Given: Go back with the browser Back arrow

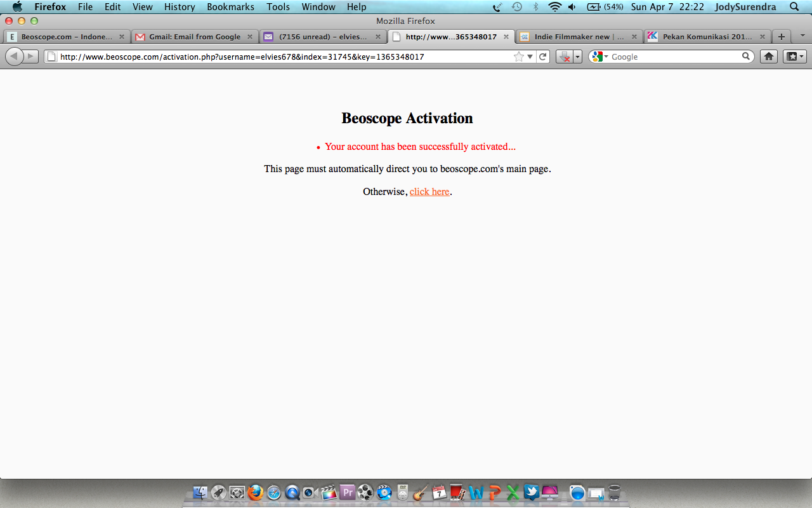Looking at the screenshot, I should pos(14,57).
